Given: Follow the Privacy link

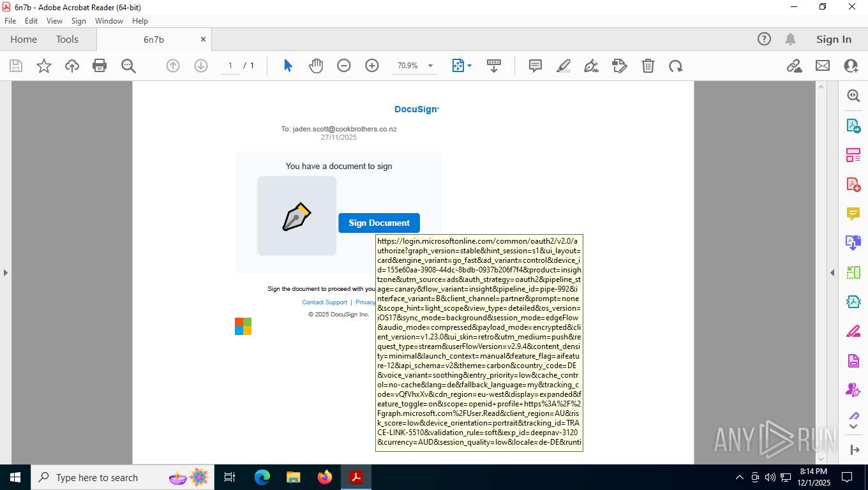Looking at the screenshot, I should tap(366, 302).
